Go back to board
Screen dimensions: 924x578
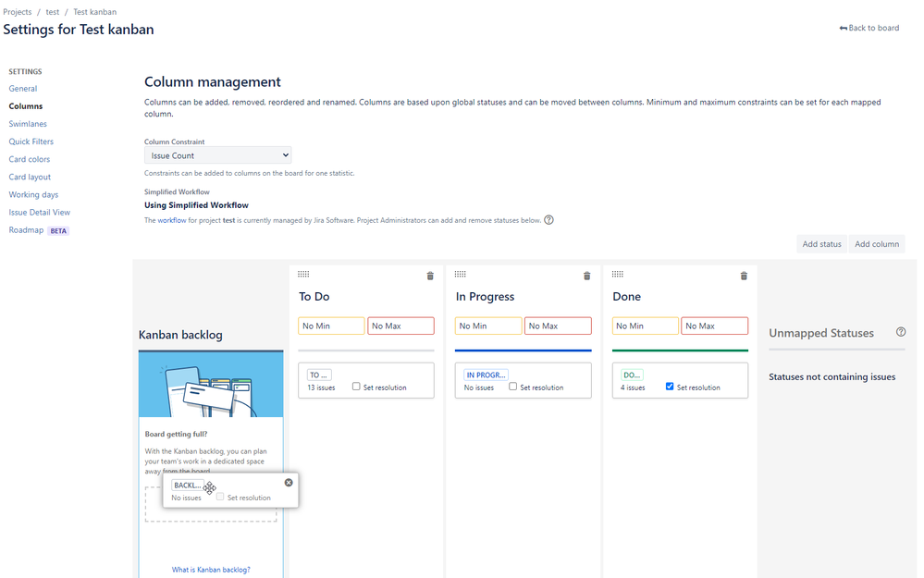click(x=869, y=28)
